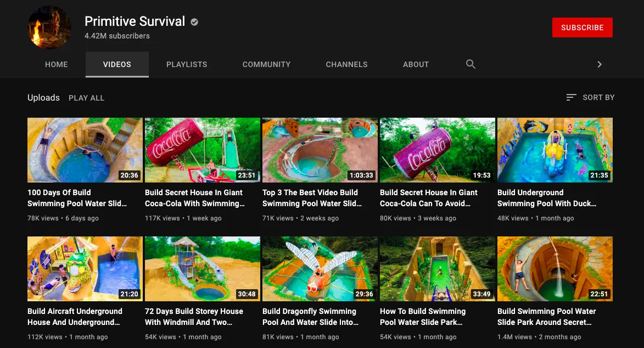Click the '71K views • 2 weeks ago' text
Screen dimensions: 644x348
(x=301, y=218)
